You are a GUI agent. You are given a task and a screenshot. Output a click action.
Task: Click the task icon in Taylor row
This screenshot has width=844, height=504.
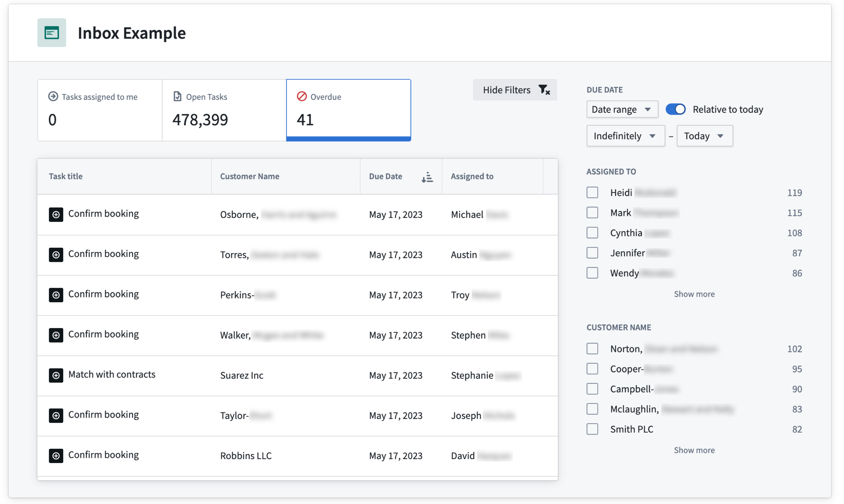tap(56, 415)
